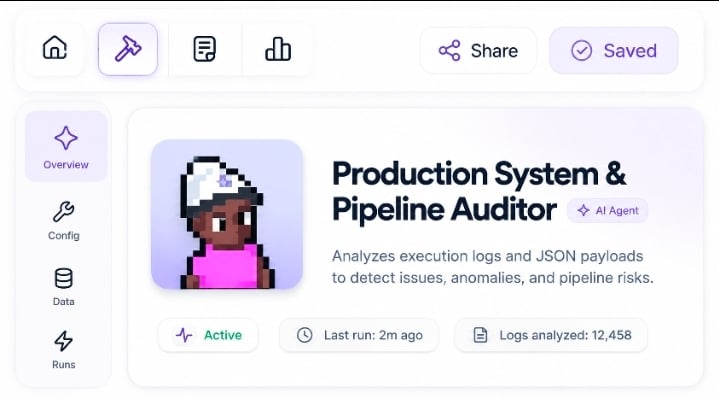Open the Data database icon

click(64, 278)
